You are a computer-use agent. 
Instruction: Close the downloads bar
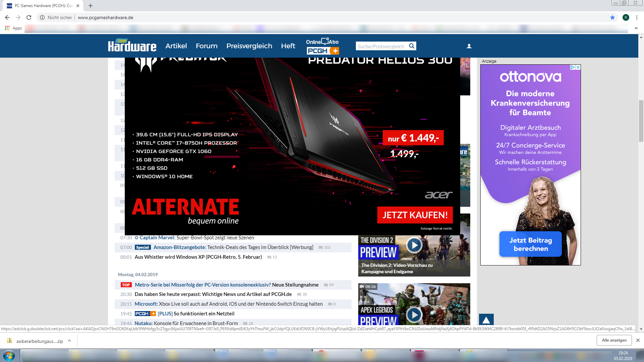638,340
